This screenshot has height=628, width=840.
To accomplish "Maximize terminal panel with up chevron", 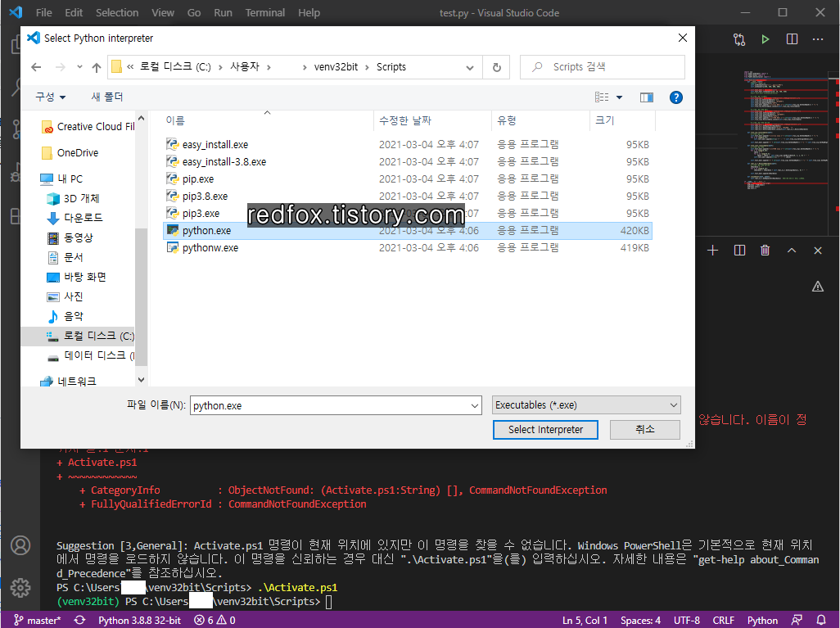I will point(791,251).
